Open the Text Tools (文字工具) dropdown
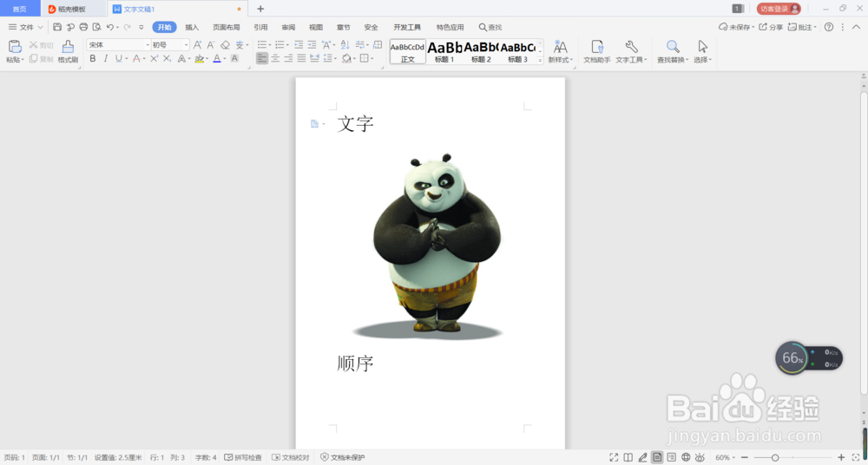This screenshot has height=465, width=868. (631, 51)
